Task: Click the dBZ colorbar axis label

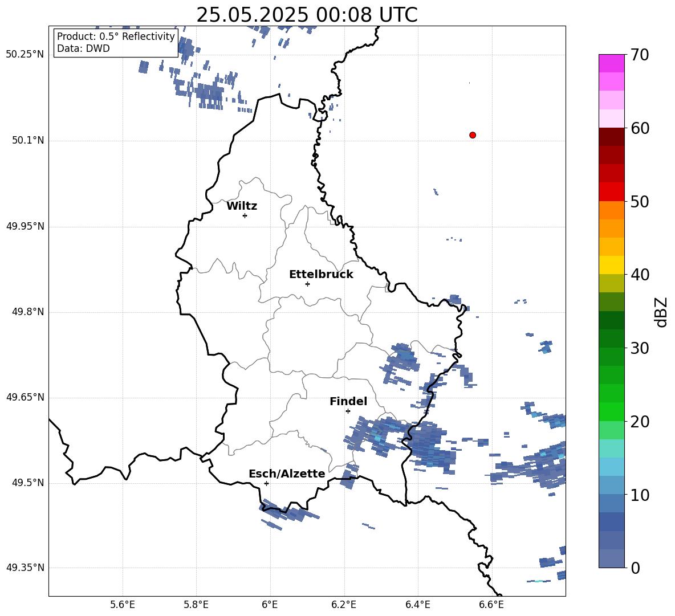Action: 661,312
